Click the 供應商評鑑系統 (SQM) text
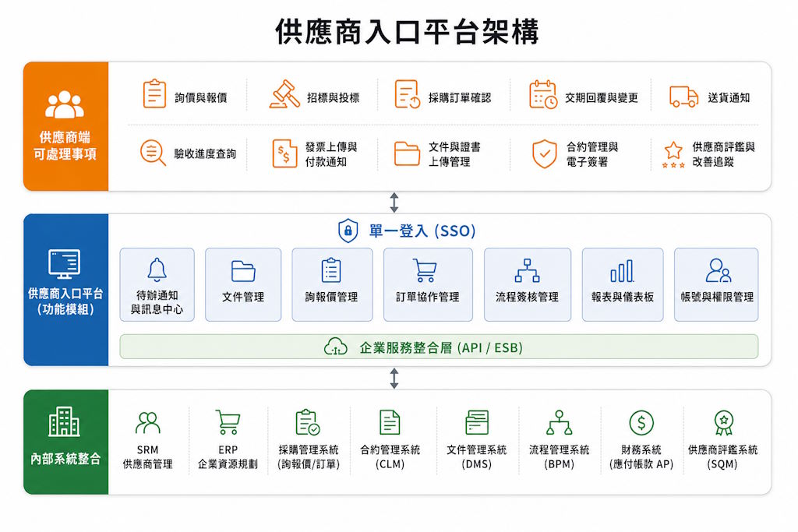Image resolution: width=798 pixels, height=532 pixels. click(722, 456)
